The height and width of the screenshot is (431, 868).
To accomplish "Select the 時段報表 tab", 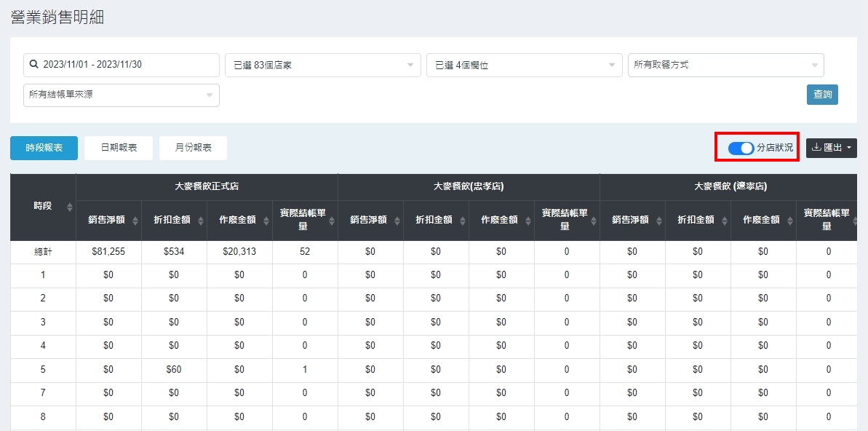I will (x=44, y=148).
